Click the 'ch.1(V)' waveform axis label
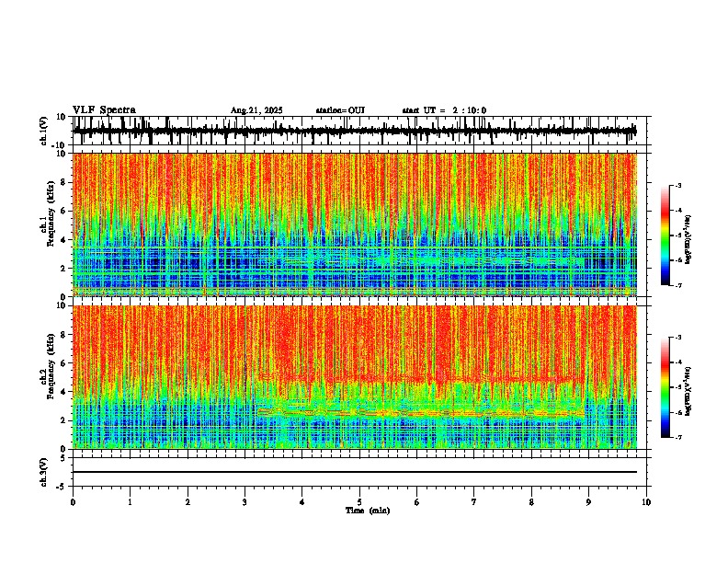The image size is (728, 563). (44, 131)
